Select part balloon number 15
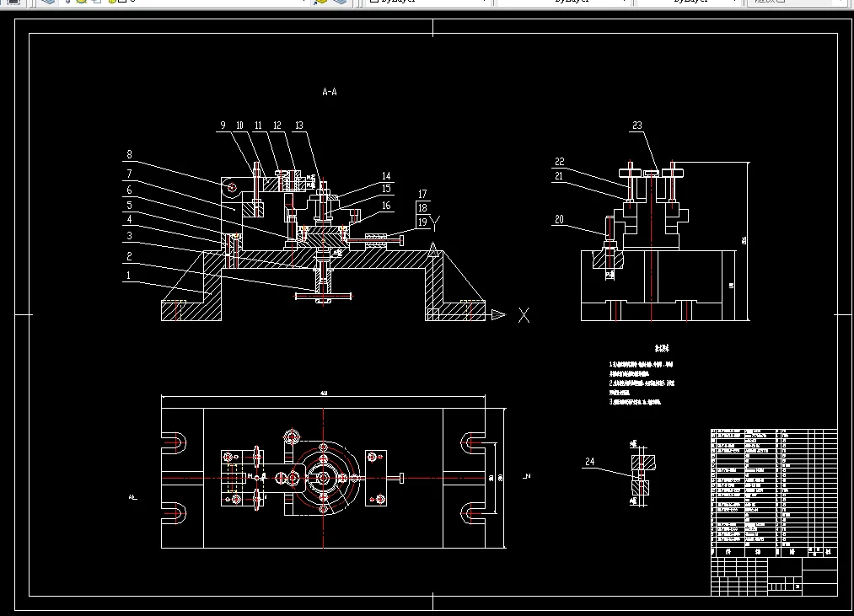 click(386, 189)
